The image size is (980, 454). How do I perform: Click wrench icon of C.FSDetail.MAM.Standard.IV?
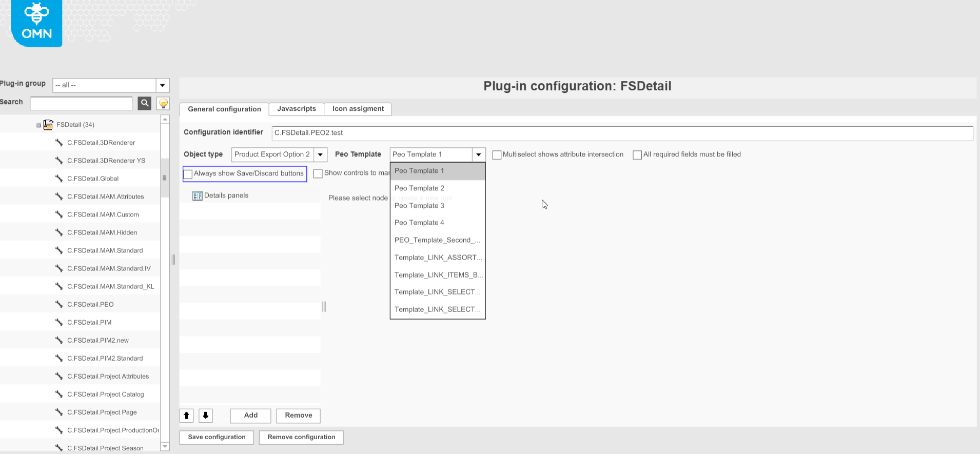(60, 268)
